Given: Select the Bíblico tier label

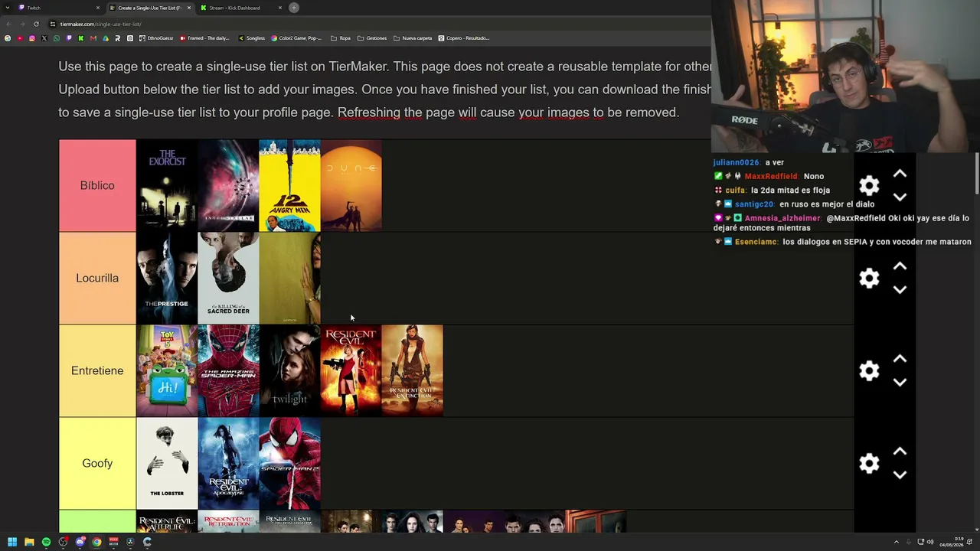Looking at the screenshot, I should tap(97, 186).
